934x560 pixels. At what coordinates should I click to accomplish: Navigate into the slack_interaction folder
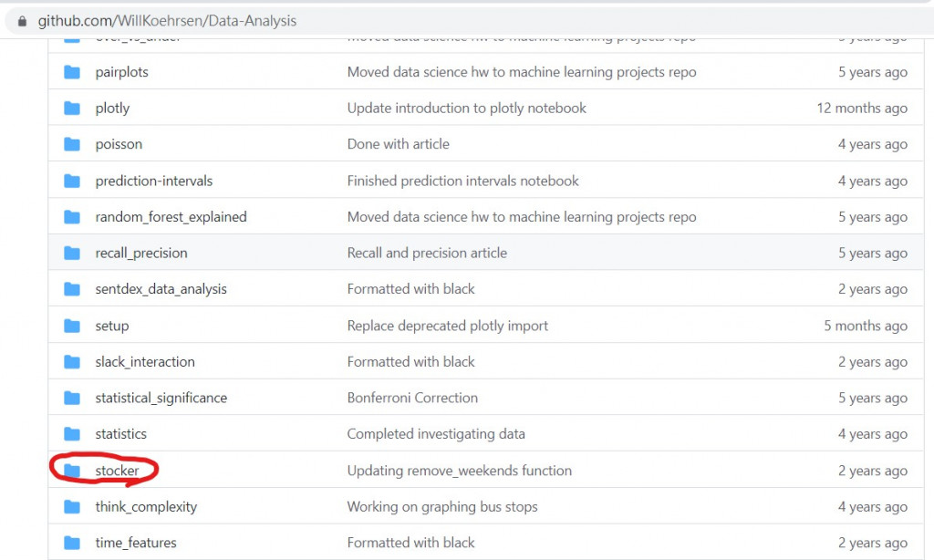click(x=145, y=362)
